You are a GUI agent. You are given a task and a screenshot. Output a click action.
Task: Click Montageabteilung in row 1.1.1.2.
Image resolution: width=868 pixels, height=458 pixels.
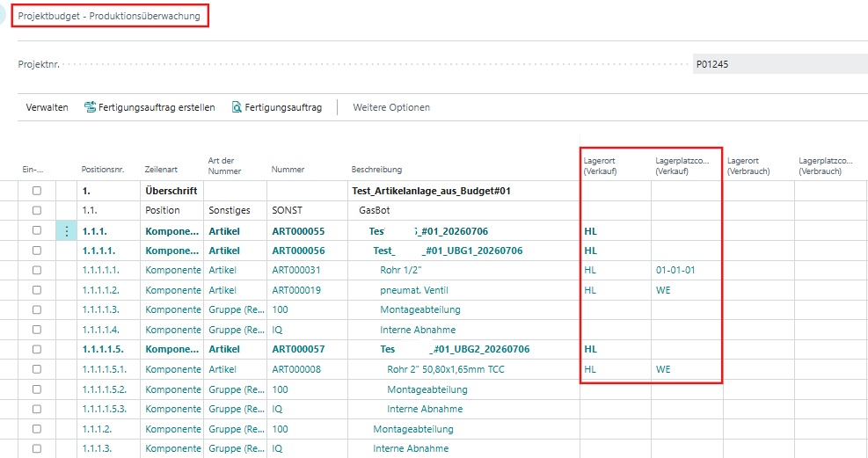point(413,429)
